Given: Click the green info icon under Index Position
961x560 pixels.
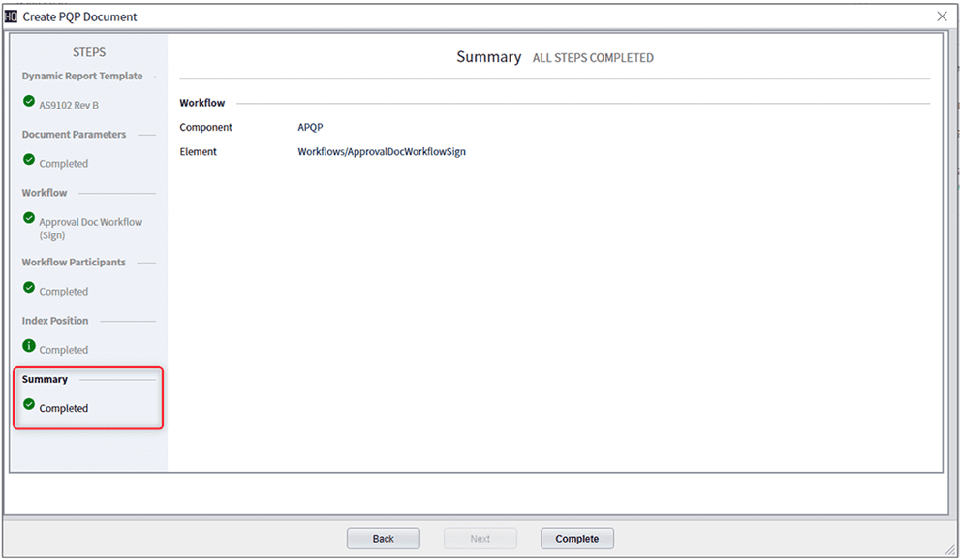Looking at the screenshot, I should click(29, 346).
